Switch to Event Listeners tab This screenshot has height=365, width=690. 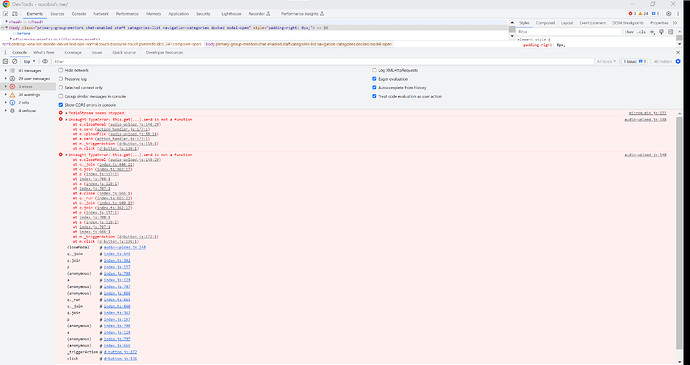[592, 23]
